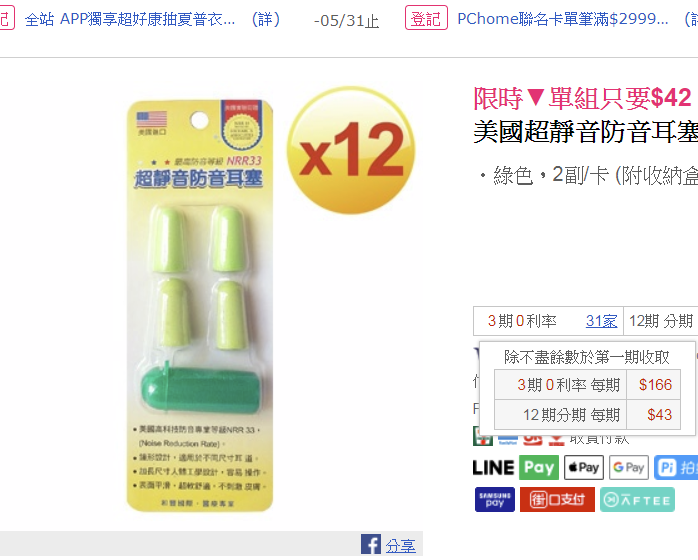The height and width of the screenshot is (560, 698).
Task: Select the Apple Pay icon
Action: 584,467
